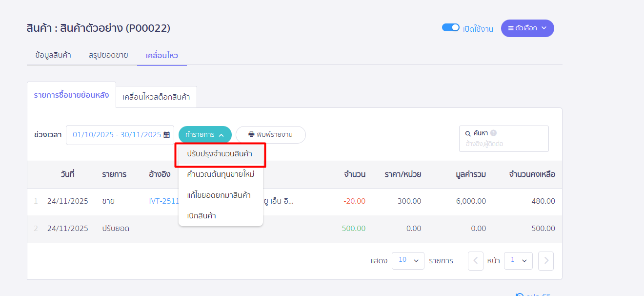Disable the เปิดใช้งาน toggle switch
This screenshot has height=296, width=644.
point(451,27)
